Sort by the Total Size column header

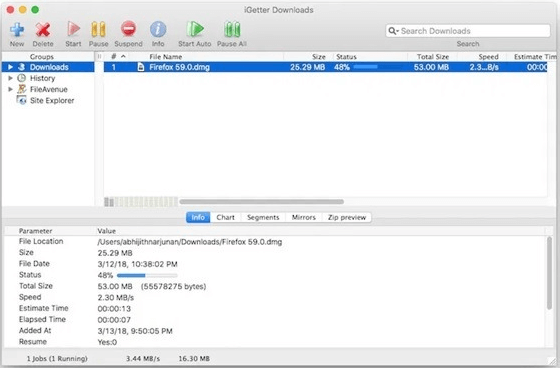coord(432,56)
